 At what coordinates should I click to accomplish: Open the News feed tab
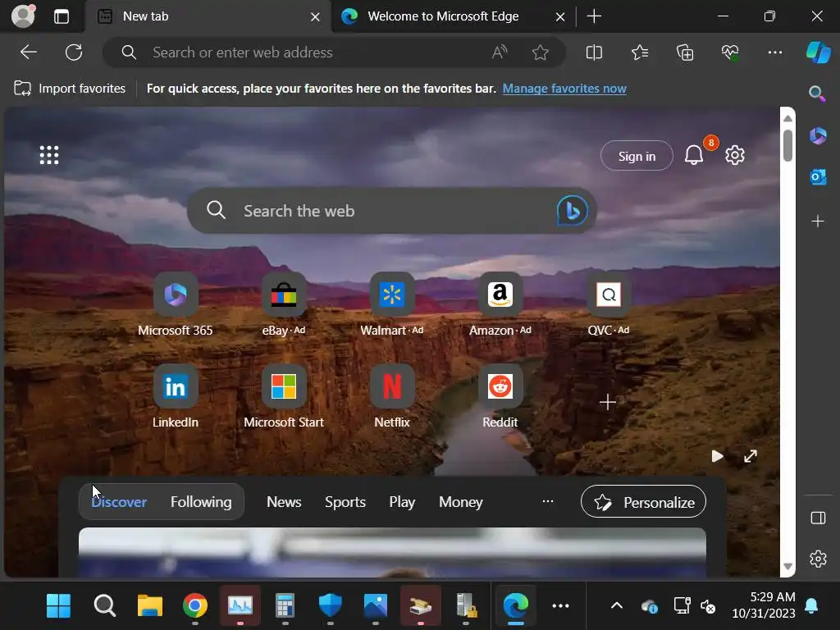pos(284,502)
